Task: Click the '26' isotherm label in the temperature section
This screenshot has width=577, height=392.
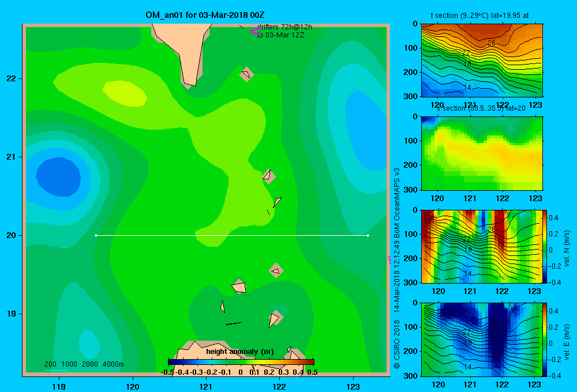Action: tap(492, 43)
